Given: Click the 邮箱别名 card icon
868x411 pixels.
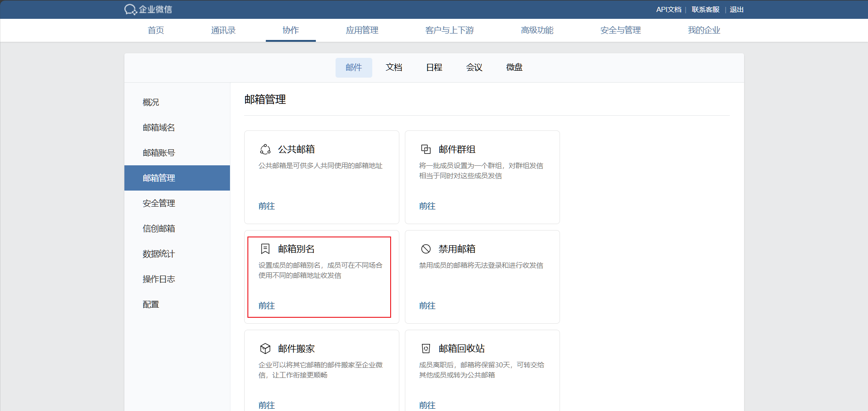Looking at the screenshot, I should point(265,249).
